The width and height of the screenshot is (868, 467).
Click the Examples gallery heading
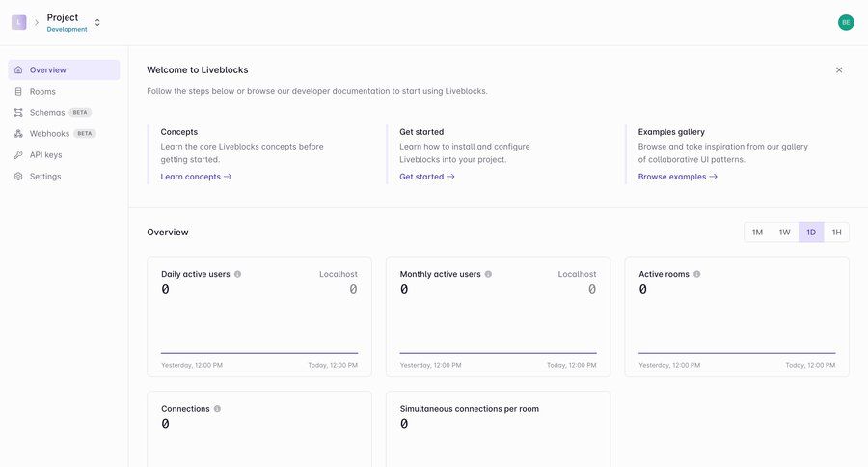pos(671,132)
